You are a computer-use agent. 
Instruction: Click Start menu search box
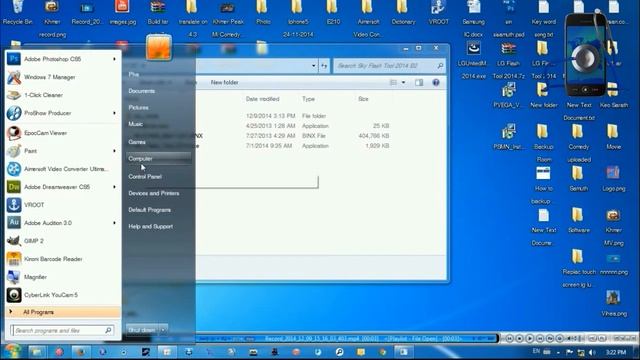tap(62, 330)
